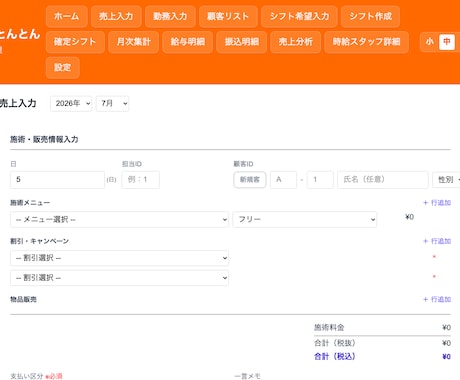View the 確定シフト page
The width and height of the screenshot is (460, 380).
[75, 42]
